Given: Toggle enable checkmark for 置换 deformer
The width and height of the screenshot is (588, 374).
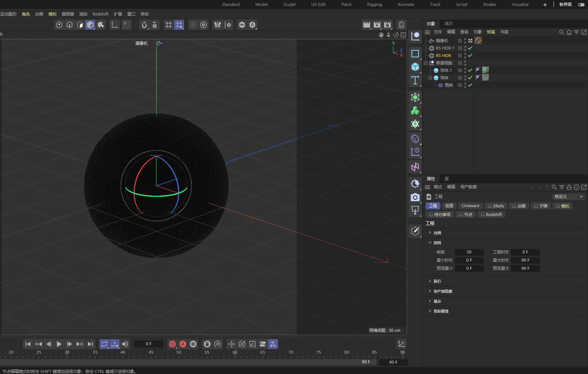Looking at the screenshot, I should [470, 85].
